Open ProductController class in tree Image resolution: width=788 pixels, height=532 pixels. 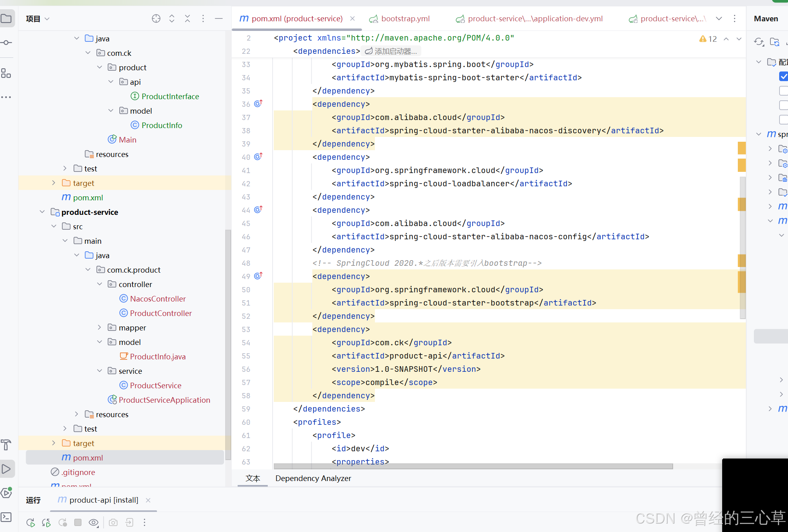point(161,313)
